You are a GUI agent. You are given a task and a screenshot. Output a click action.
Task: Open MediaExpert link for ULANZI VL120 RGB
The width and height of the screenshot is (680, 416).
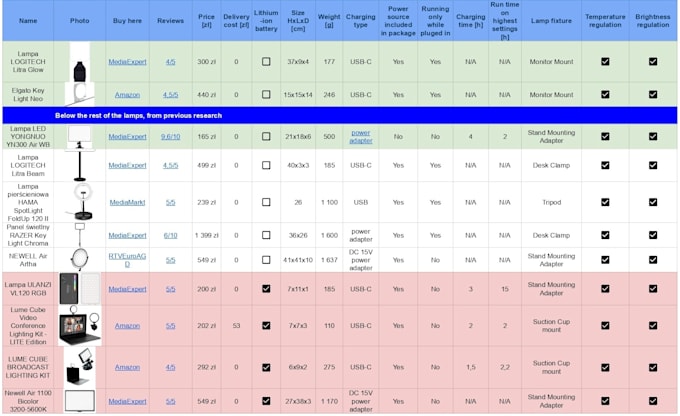point(127,289)
